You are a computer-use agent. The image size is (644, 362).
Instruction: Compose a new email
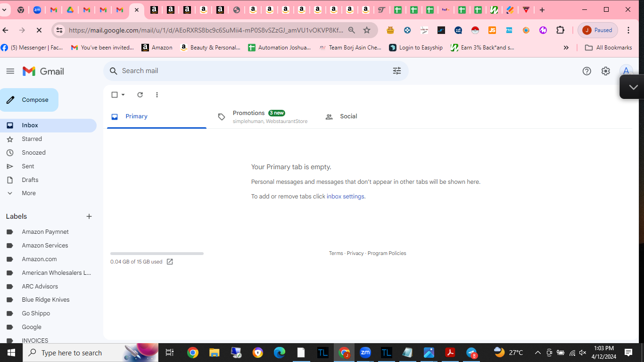[29, 100]
